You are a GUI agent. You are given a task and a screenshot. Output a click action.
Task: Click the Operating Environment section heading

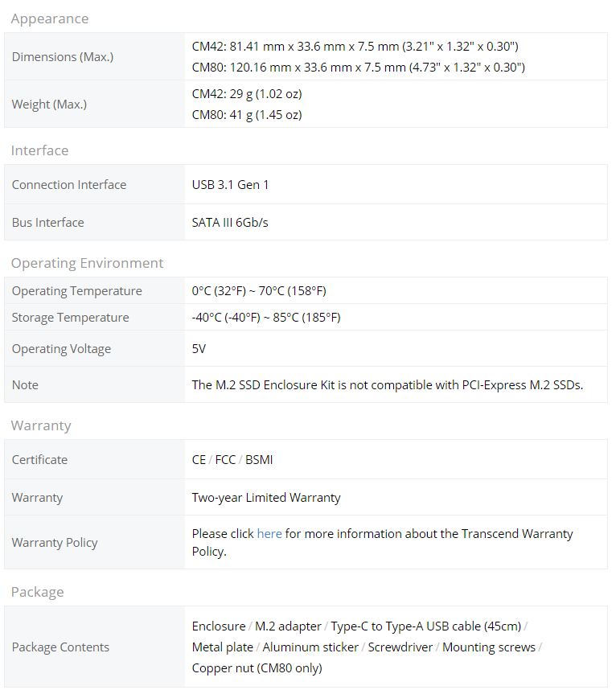pos(87,263)
